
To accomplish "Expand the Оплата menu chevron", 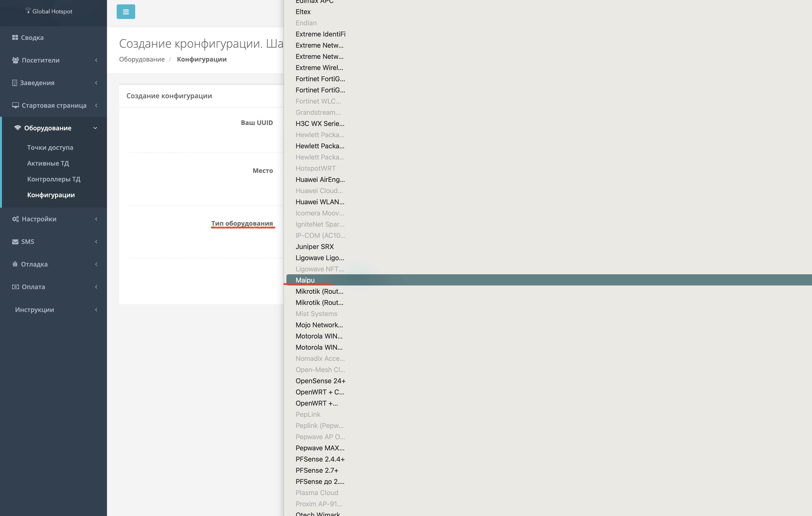I will coord(96,287).
